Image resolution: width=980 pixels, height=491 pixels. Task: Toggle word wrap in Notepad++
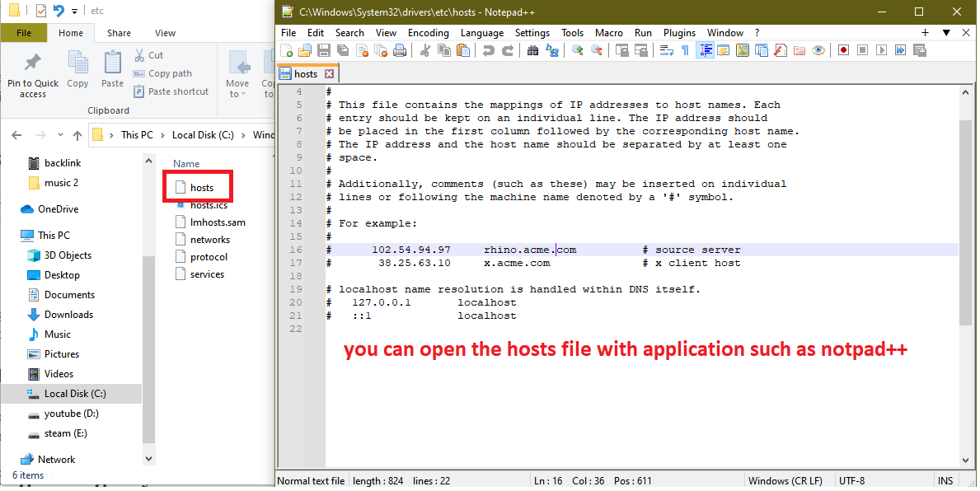click(x=666, y=50)
